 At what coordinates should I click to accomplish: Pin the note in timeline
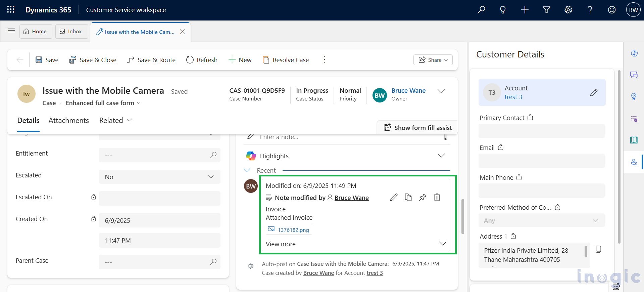423,197
